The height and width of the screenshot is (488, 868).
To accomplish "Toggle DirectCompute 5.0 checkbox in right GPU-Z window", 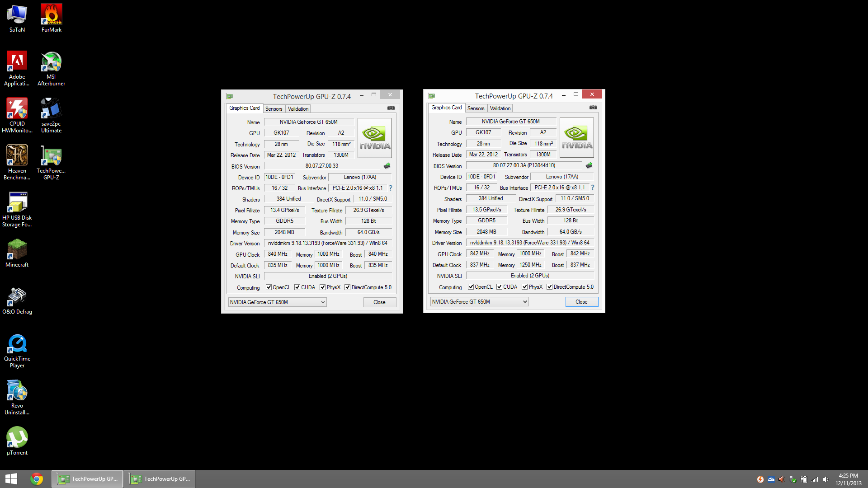I will coord(549,287).
